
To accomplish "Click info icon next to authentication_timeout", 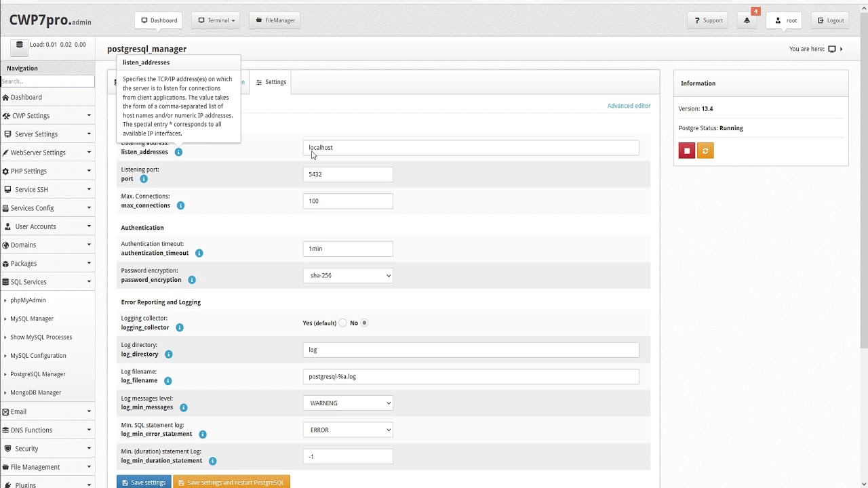I will 199,253.
